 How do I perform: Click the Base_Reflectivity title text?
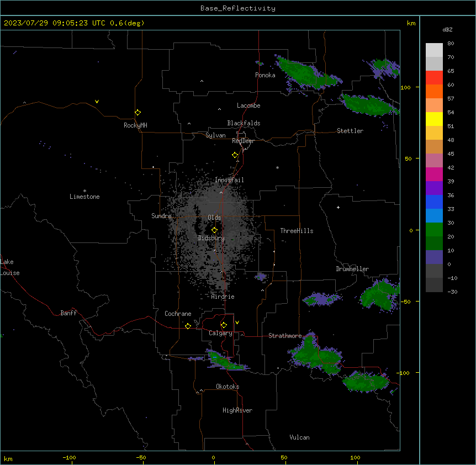coord(238,8)
